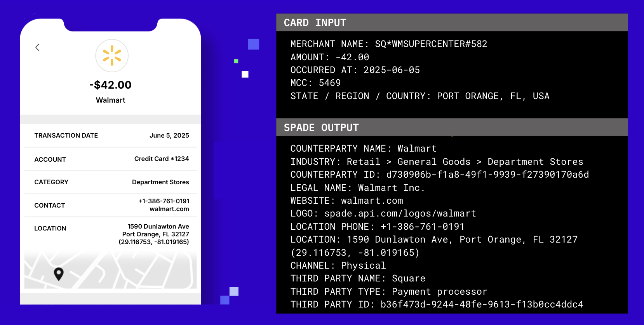Select MERCHANT NAME: SQ*WMSUPERCENTER#582 line

click(389, 44)
